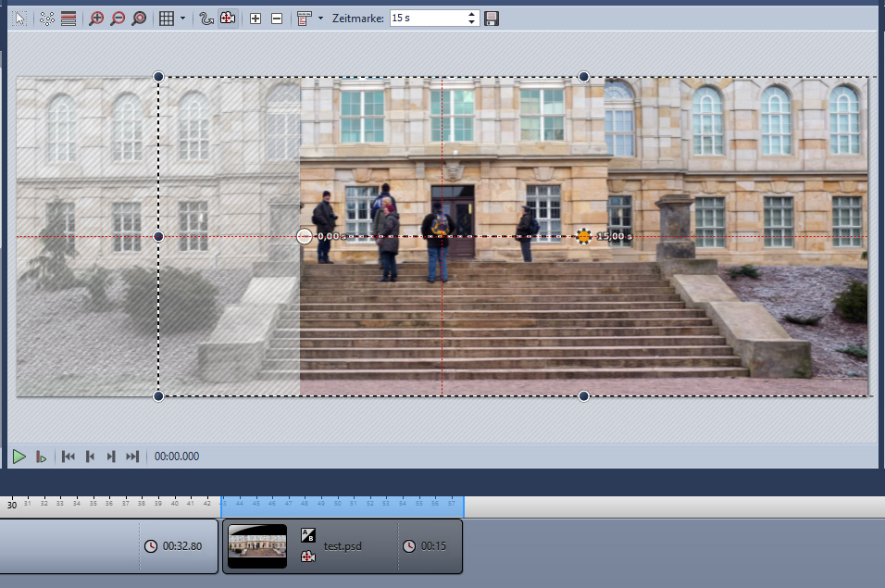Toggle the curved motion path mode
The height and width of the screenshot is (588, 885).
[x=206, y=19]
